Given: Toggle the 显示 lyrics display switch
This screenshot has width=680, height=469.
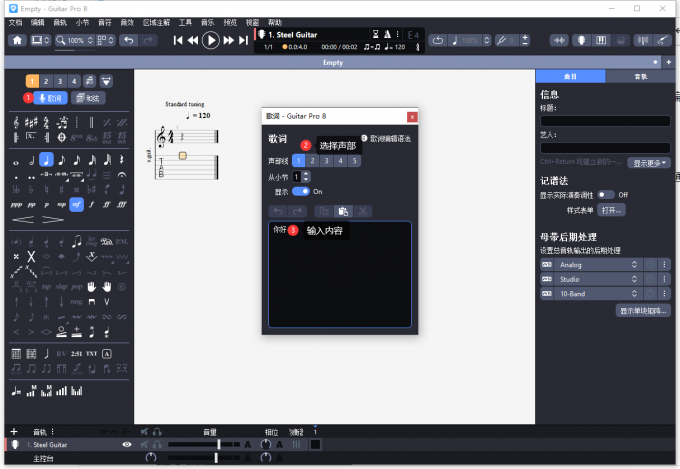Looking at the screenshot, I should [300, 191].
